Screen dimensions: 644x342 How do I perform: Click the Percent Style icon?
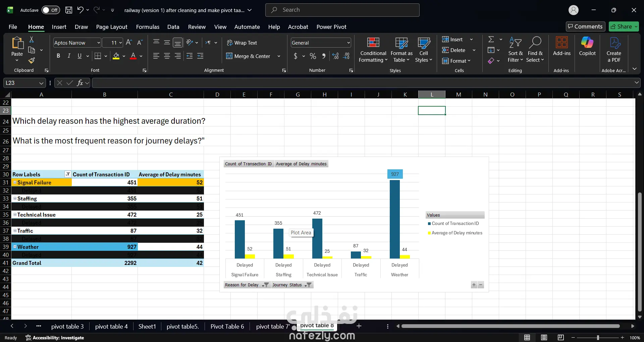point(313,56)
